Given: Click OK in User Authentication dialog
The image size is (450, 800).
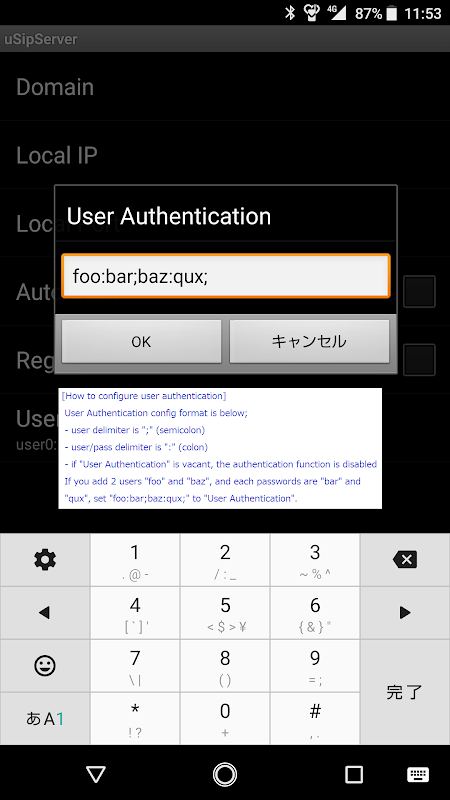Looking at the screenshot, I should pos(141,341).
